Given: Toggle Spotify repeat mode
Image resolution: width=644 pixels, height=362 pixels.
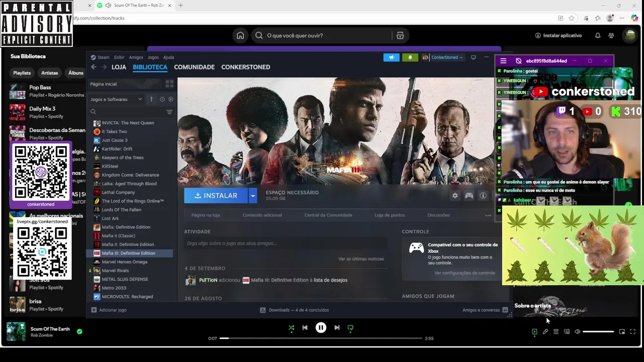Looking at the screenshot, I should 350,328.
